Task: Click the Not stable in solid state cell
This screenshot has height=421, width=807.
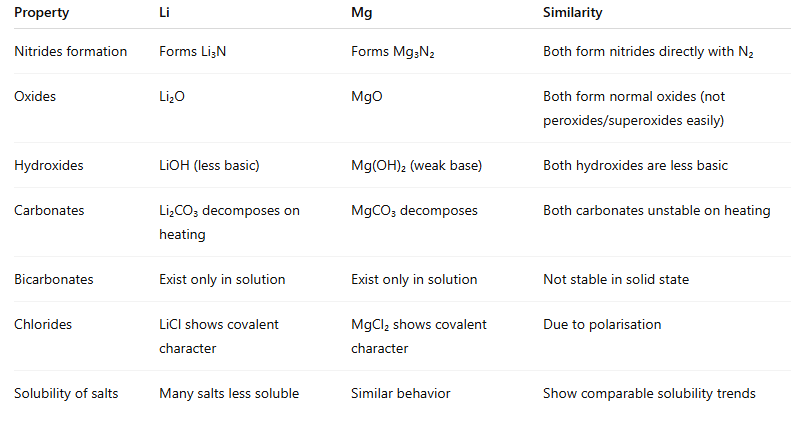Action: pos(615,279)
